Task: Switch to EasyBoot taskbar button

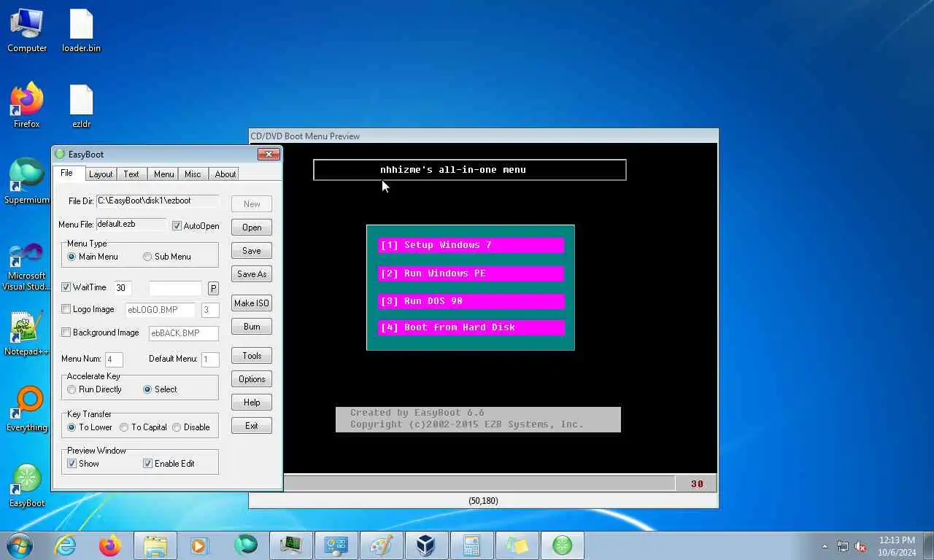Action: [x=562, y=545]
